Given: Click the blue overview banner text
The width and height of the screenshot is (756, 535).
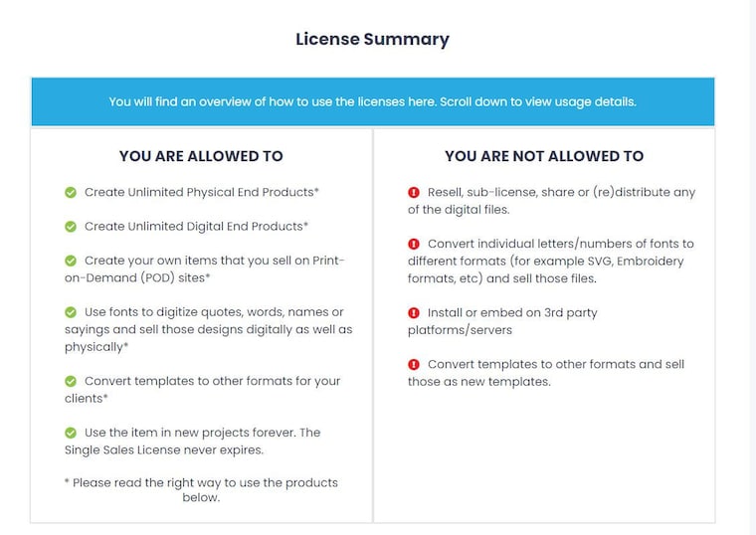Looking at the screenshot, I should [x=372, y=101].
